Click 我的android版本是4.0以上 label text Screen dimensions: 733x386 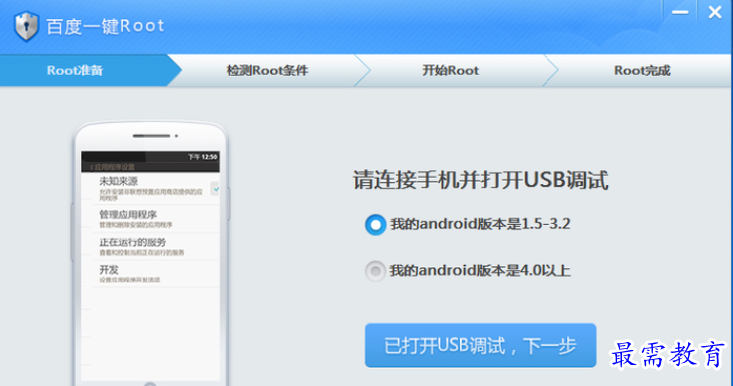pos(480,271)
